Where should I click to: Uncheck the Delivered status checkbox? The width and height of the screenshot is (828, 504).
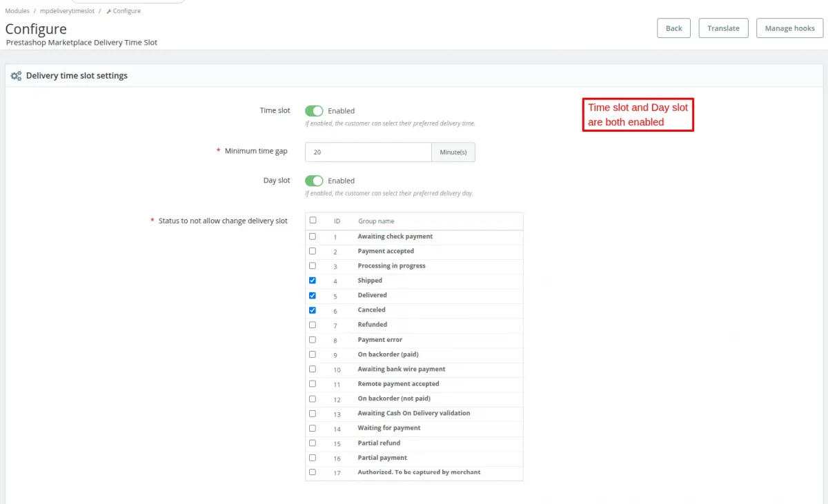tap(313, 295)
